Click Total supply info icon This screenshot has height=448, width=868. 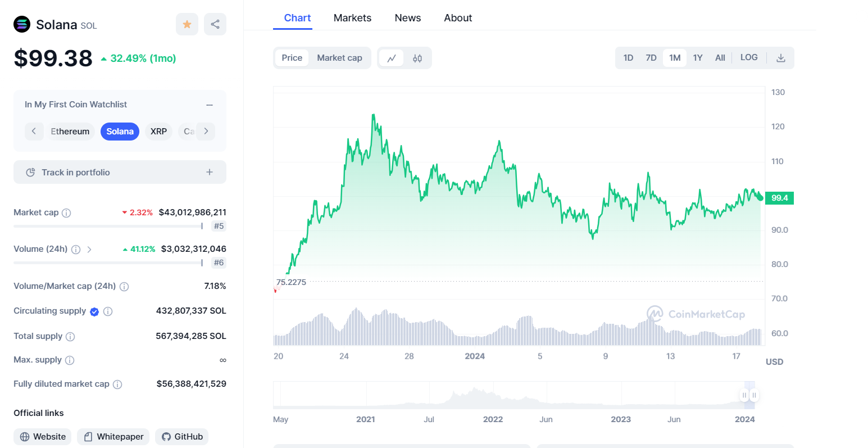[70, 337]
